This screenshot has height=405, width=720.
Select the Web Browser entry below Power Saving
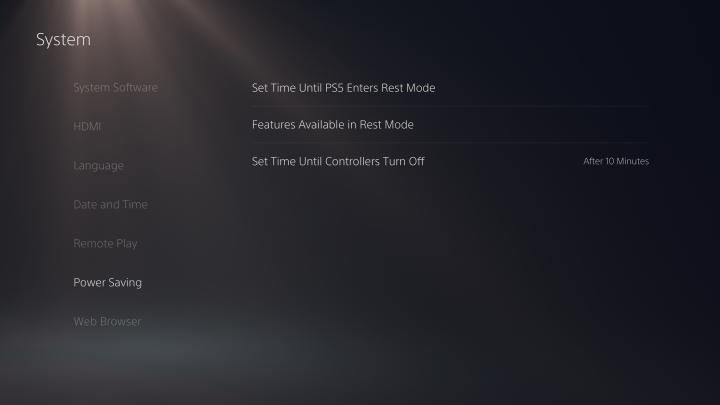coord(107,321)
